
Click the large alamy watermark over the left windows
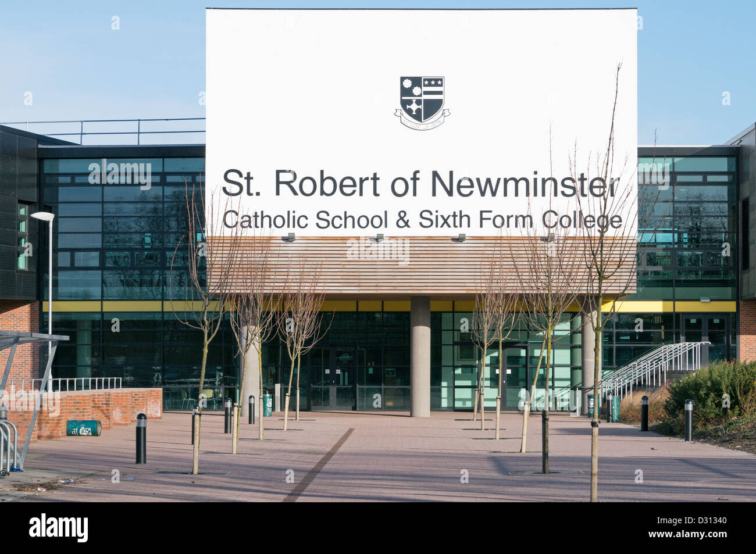119,174
